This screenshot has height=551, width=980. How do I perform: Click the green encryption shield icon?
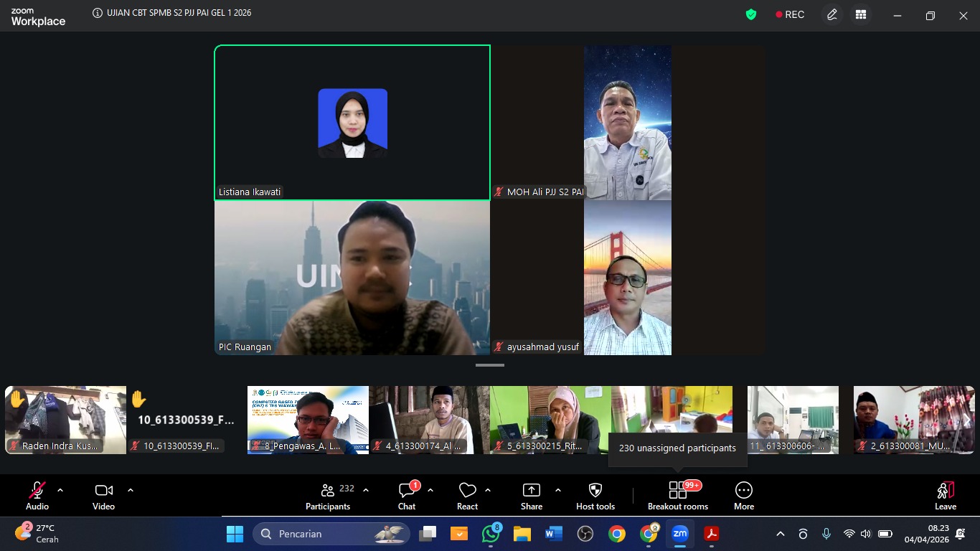[751, 14]
